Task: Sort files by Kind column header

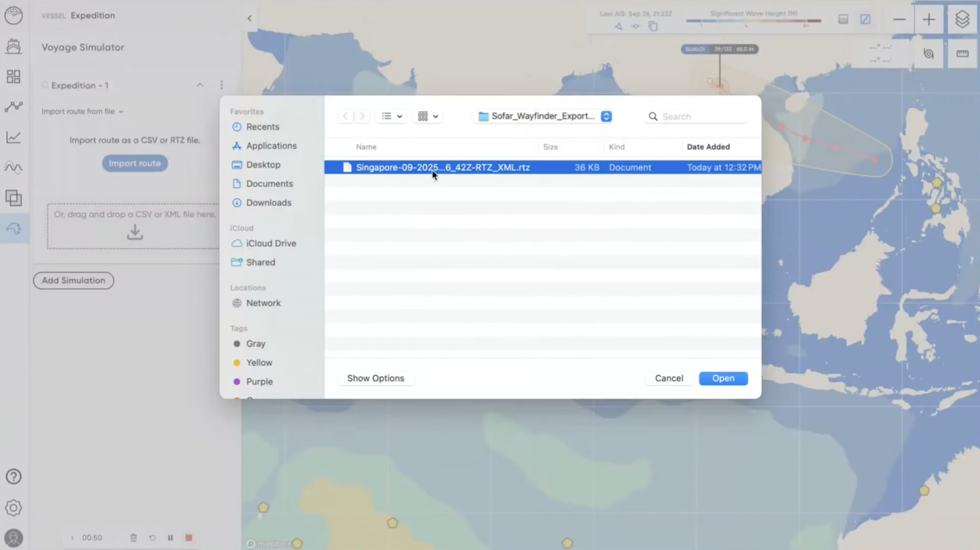Action: tap(616, 147)
